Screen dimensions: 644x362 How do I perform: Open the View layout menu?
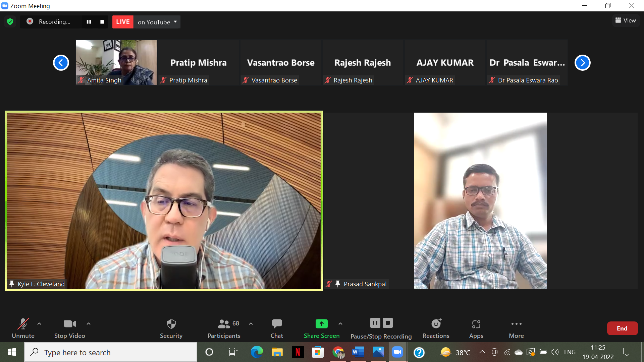tap(626, 20)
